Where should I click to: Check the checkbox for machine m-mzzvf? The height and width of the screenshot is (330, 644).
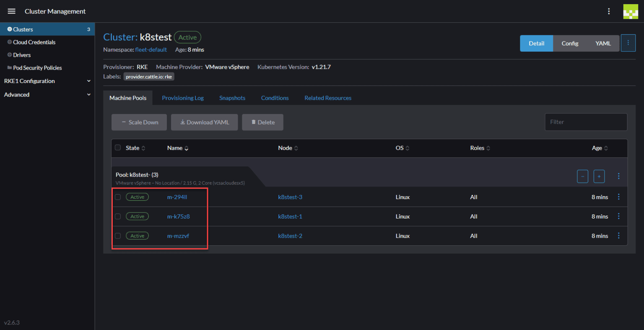[x=118, y=236]
